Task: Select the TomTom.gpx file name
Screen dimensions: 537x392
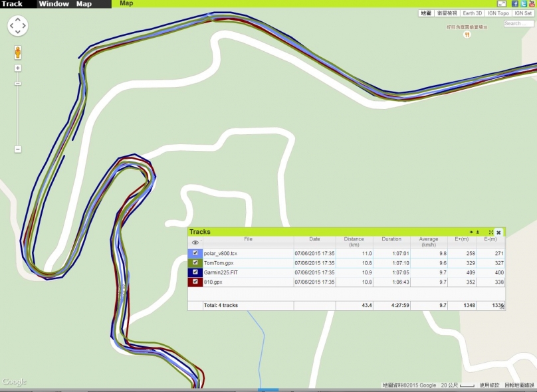Action: (219, 263)
